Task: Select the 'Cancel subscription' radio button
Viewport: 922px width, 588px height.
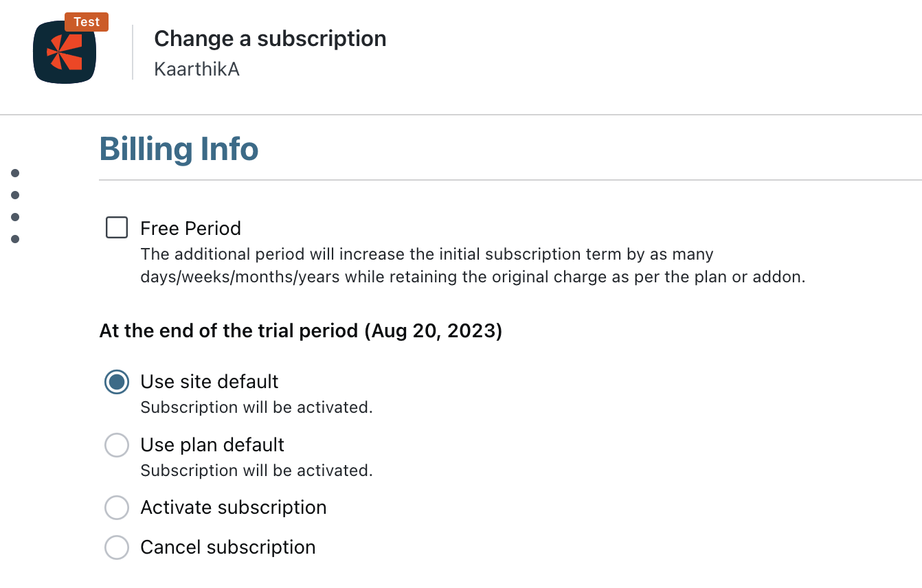Action: (x=117, y=548)
